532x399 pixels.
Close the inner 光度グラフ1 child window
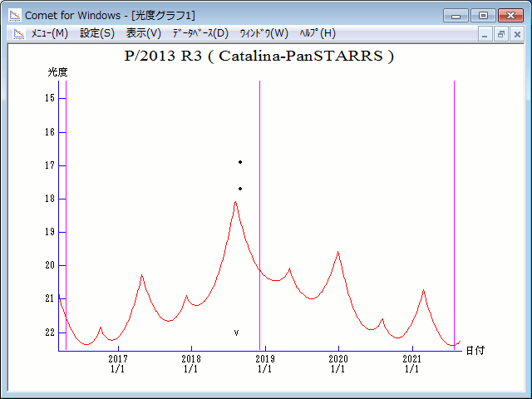[x=516, y=34]
